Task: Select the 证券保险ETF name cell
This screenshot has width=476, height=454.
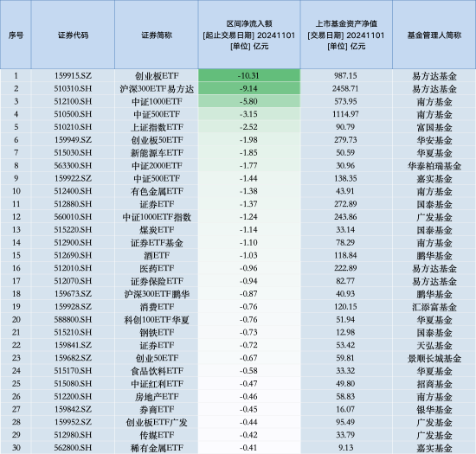Action: [x=157, y=281]
